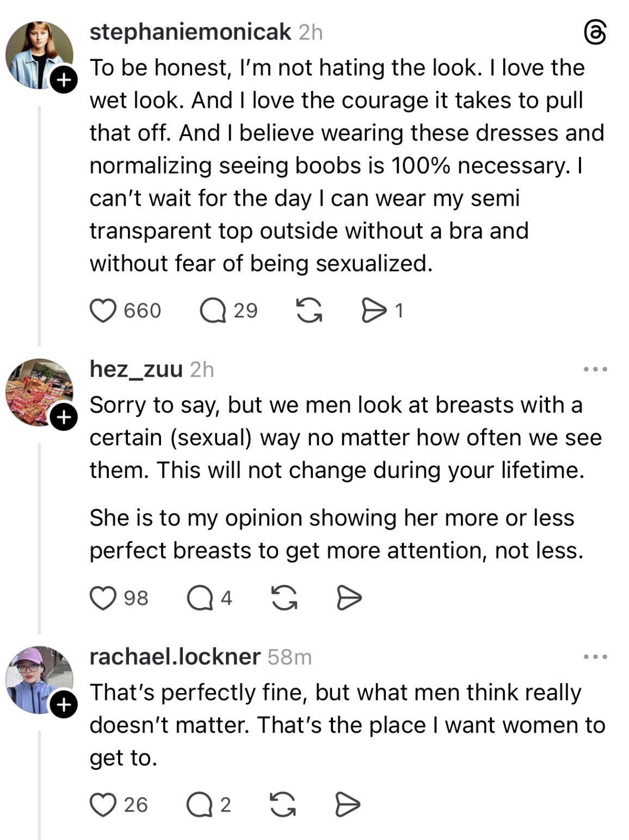Follow stephaniemonicak using the plus badge
The image size is (629, 840).
[64, 81]
